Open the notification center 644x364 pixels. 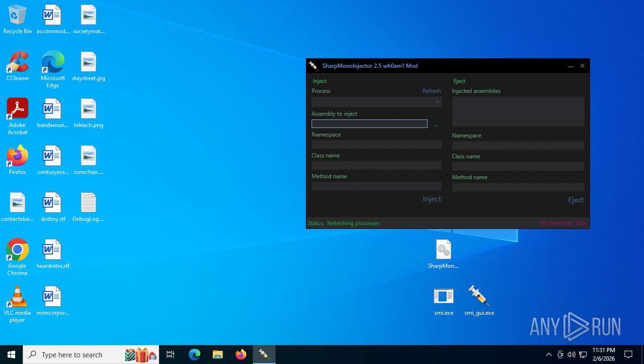click(628, 355)
